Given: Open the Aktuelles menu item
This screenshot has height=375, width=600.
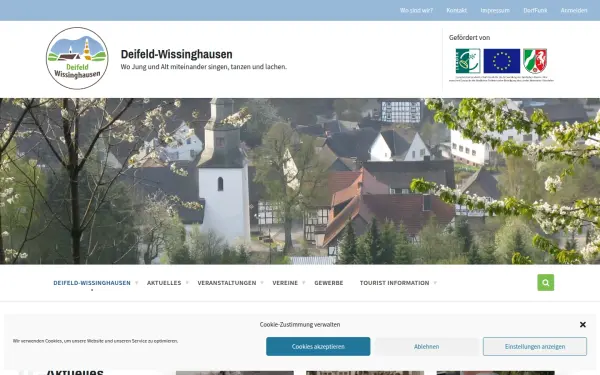Looking at the screenshot, I should pos(164,283).
